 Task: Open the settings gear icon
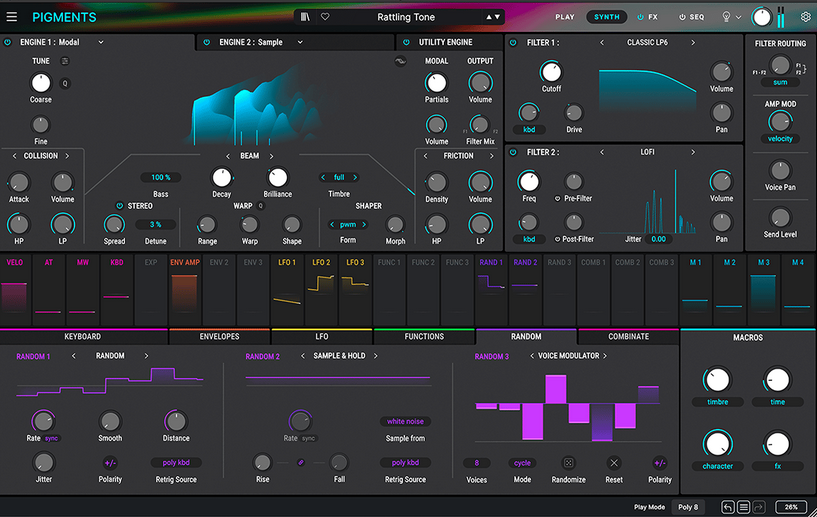(805, 17)
